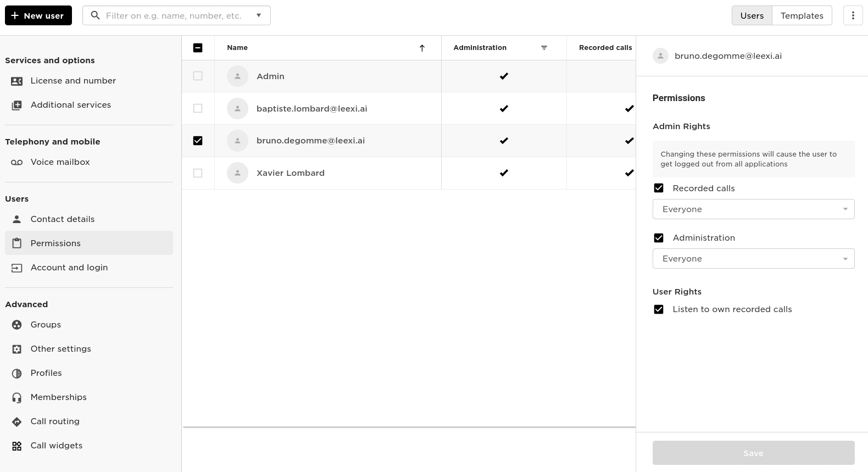Open Call widgets page
This screenshot has width=868, height=472.
point(57,446)
